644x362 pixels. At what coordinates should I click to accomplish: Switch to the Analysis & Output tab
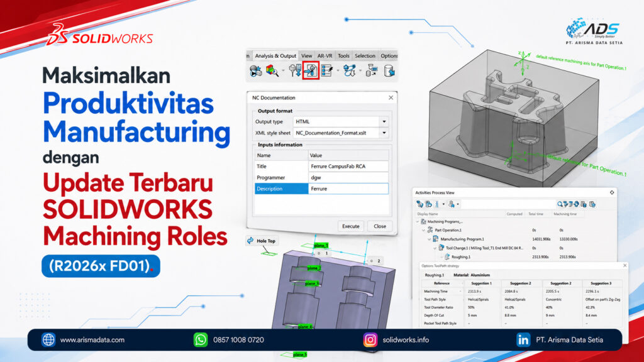click(x=275, y=56)
